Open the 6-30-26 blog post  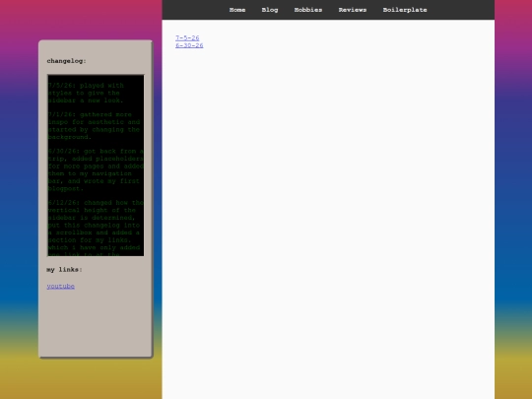(x=189, y=45)
